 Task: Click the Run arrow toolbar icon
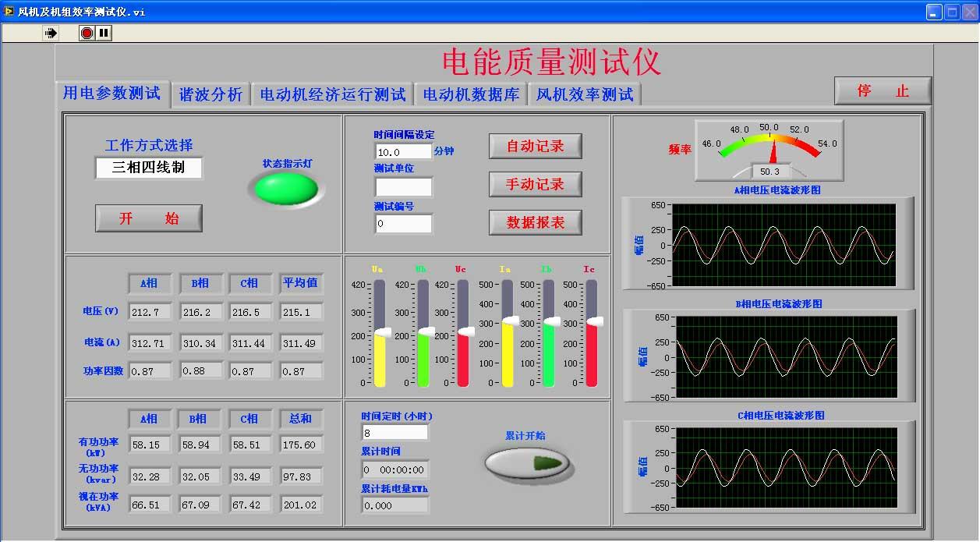[x=51, y=33]
